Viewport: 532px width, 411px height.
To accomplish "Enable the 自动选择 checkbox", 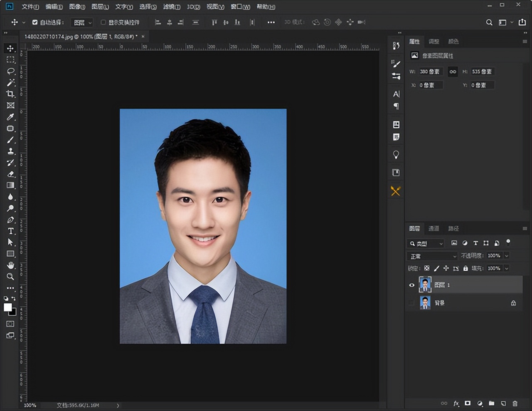I will pyautogui.click(x=35, y=22).
